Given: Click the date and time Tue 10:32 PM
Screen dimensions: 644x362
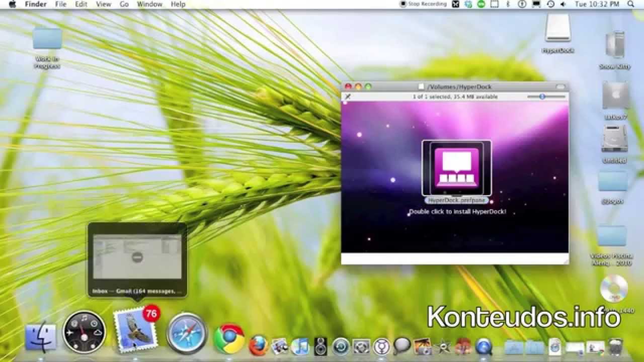Looking at the screenshot, I should point(597,4).
